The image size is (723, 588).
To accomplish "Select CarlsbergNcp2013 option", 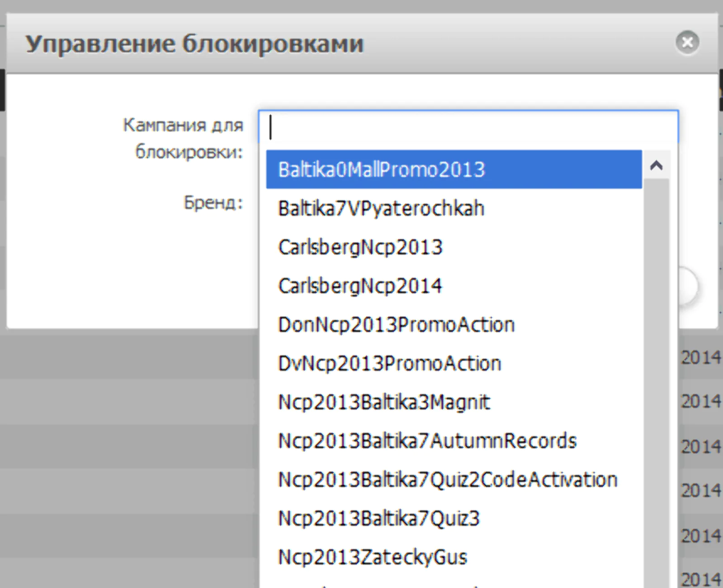I will coord(454,247).
